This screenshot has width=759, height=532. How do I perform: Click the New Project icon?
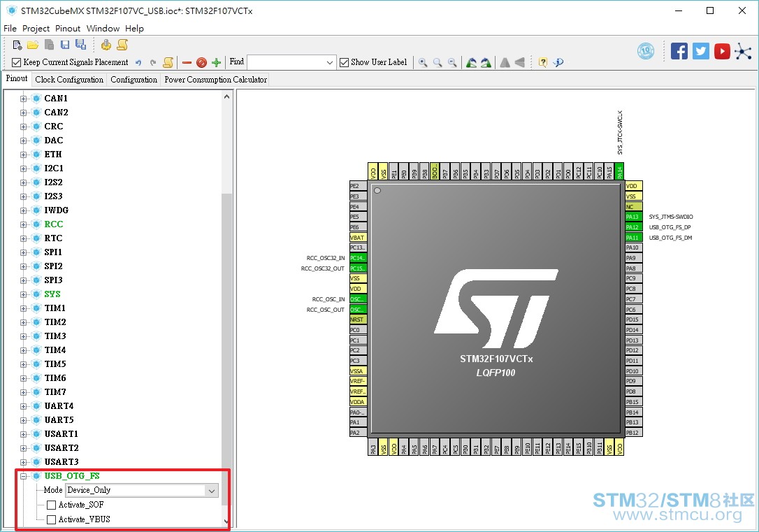pyautogui.click(x=17, y=45)
